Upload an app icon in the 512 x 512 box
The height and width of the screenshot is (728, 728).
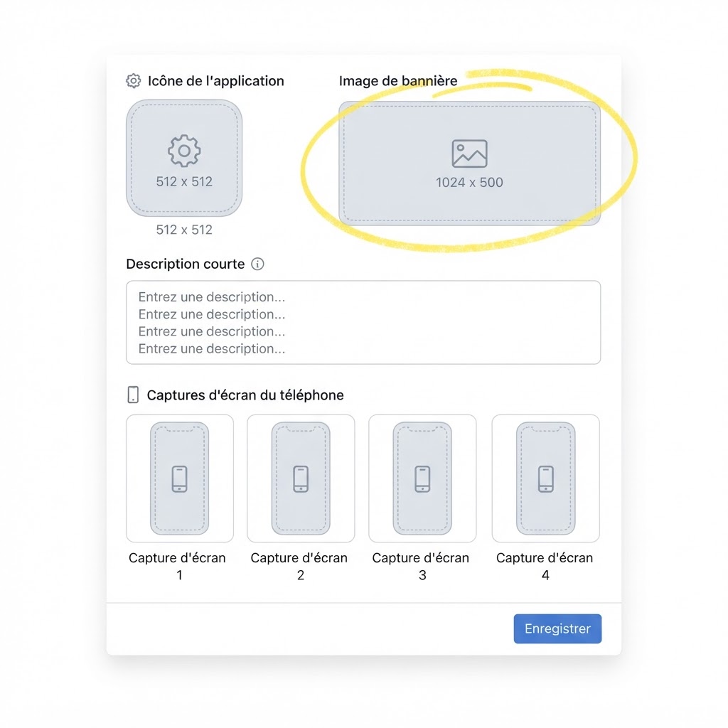coord(184,158)
